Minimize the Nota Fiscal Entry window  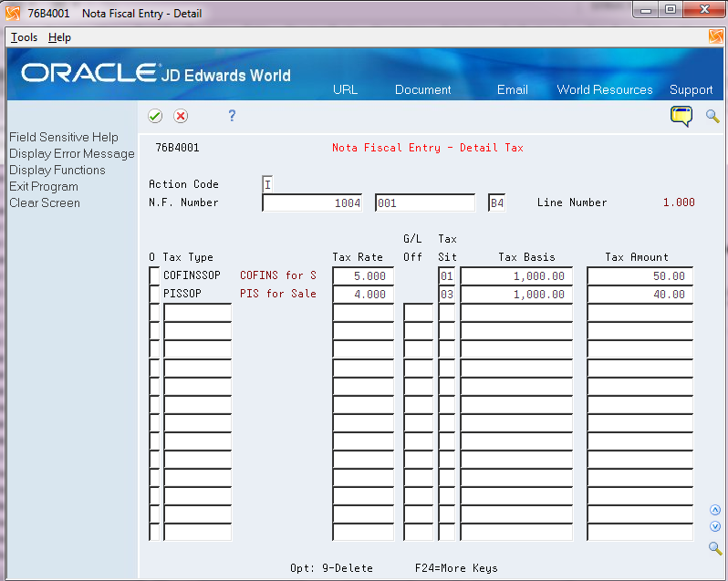[645, 10]
